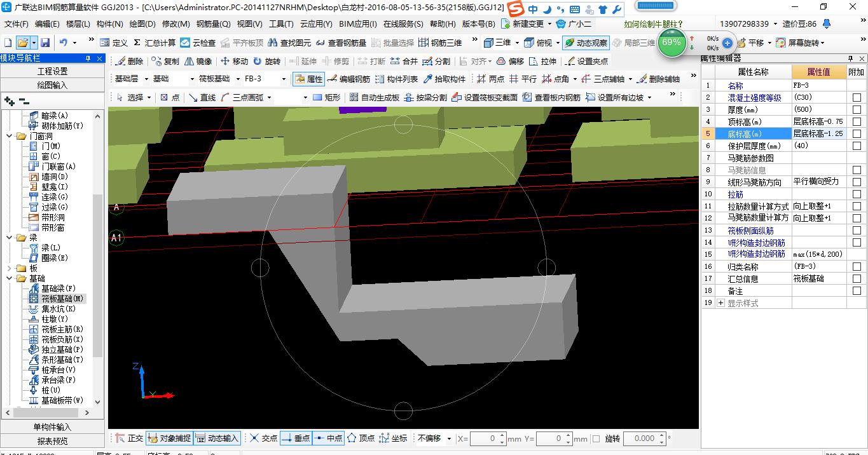The image size is (868, 455).
Task: Tick the 拉筋 附加 checkbox
Action: coord(857,194)
